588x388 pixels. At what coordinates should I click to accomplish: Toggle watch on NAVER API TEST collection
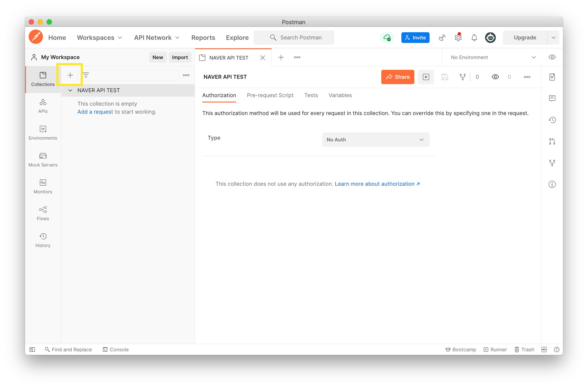point(495,77)
